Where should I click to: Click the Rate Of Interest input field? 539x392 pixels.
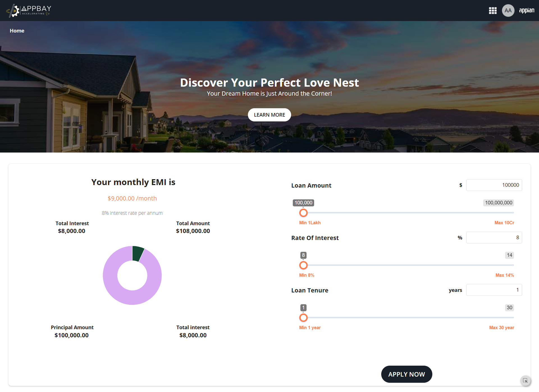click(x=494, y=237)
